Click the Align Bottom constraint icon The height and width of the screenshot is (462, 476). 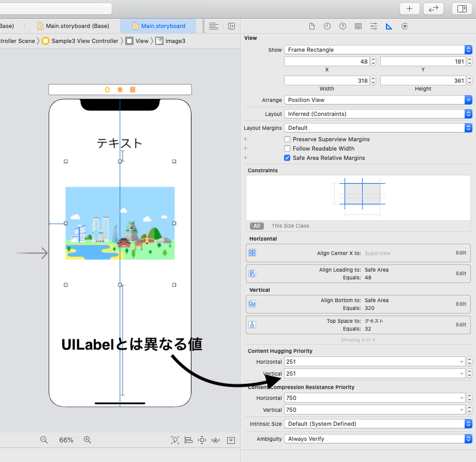click(x=252, y=304)
